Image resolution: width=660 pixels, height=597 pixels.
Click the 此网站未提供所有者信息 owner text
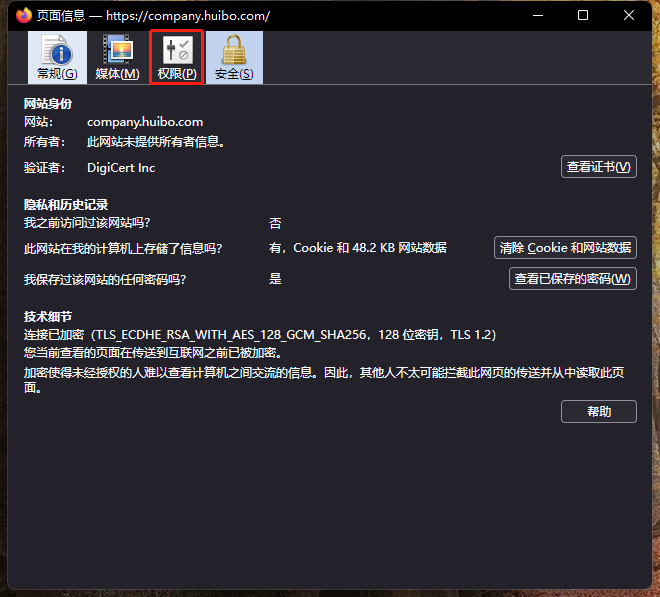(155, 142)
